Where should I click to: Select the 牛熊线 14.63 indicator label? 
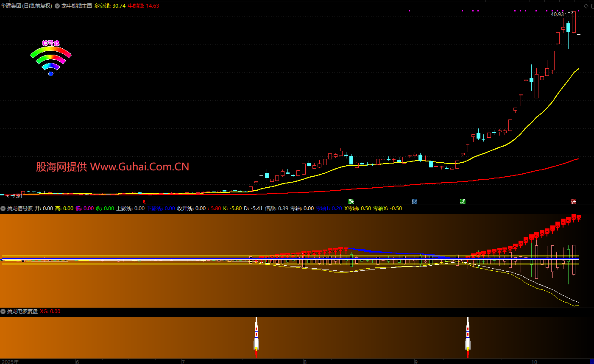click(143, 6)
